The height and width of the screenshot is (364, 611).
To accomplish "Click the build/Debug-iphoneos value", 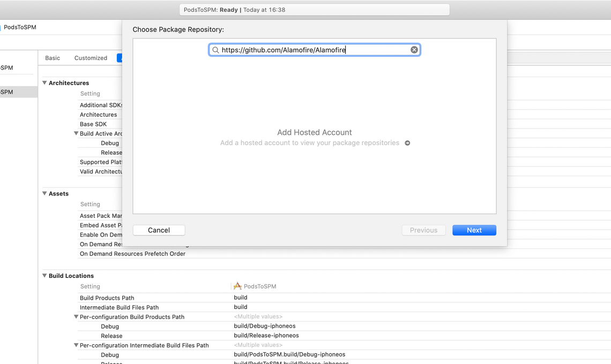I will pyautogui.click(x=265, y=326).
